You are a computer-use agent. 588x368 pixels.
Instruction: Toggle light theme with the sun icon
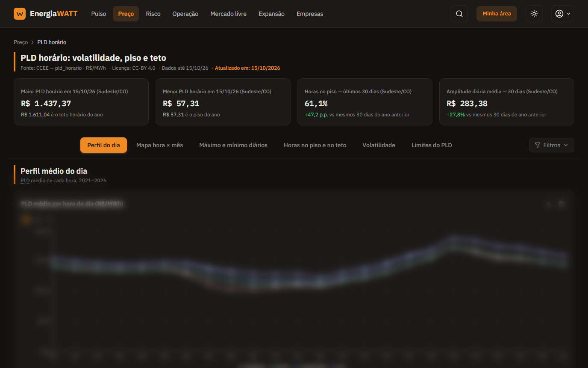(x=534, y=14)
